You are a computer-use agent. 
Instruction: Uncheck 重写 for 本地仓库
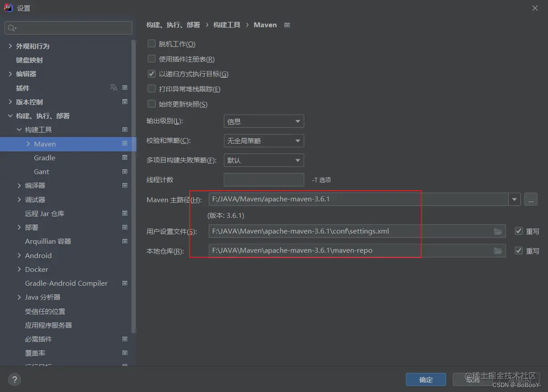click(x=519, y=251)
